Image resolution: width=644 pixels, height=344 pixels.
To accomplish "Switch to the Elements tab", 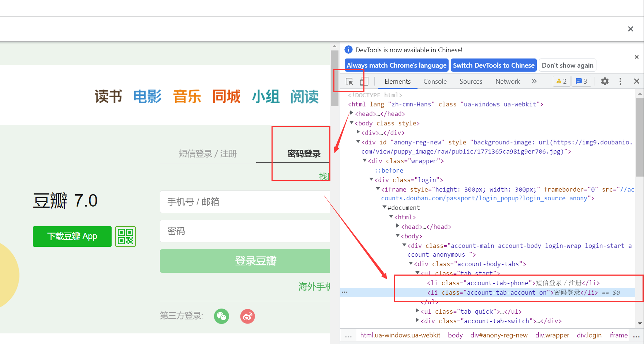I will pos(397,81).
